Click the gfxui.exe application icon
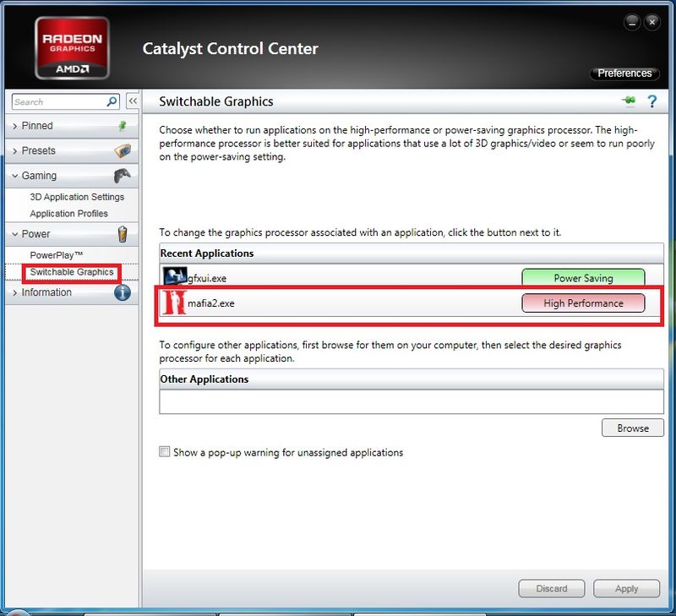The width and height of the screenshot is (676, 616). (175, 276)
